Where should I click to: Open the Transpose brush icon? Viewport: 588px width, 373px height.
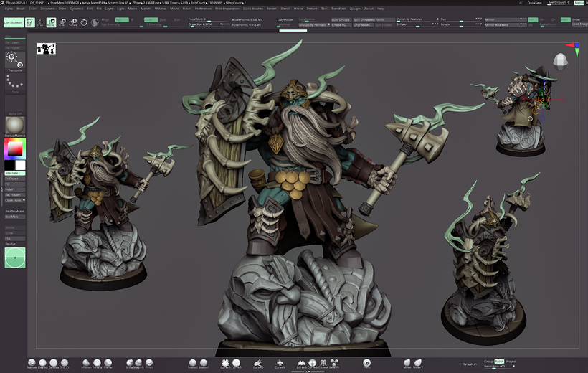point(15,60)
